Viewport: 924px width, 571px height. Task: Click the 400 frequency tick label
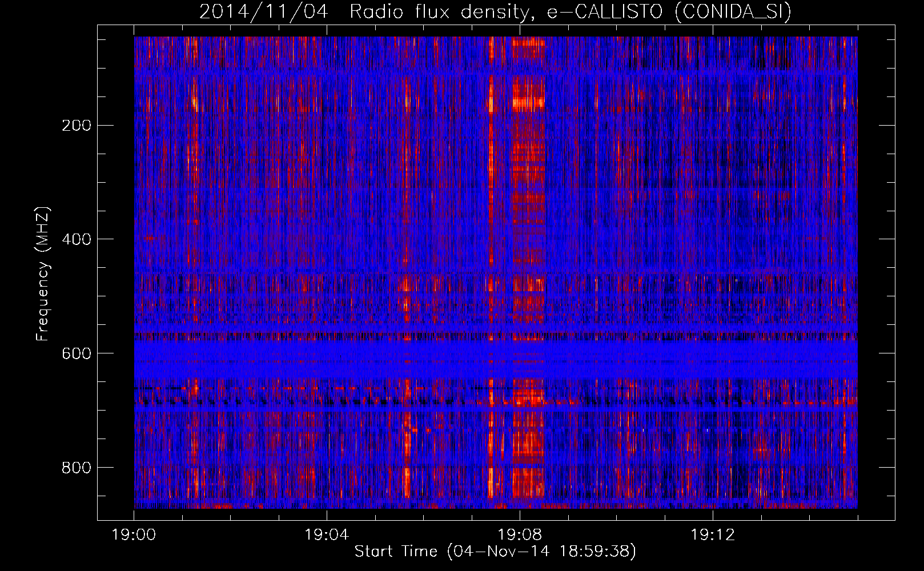pos(77,239)
